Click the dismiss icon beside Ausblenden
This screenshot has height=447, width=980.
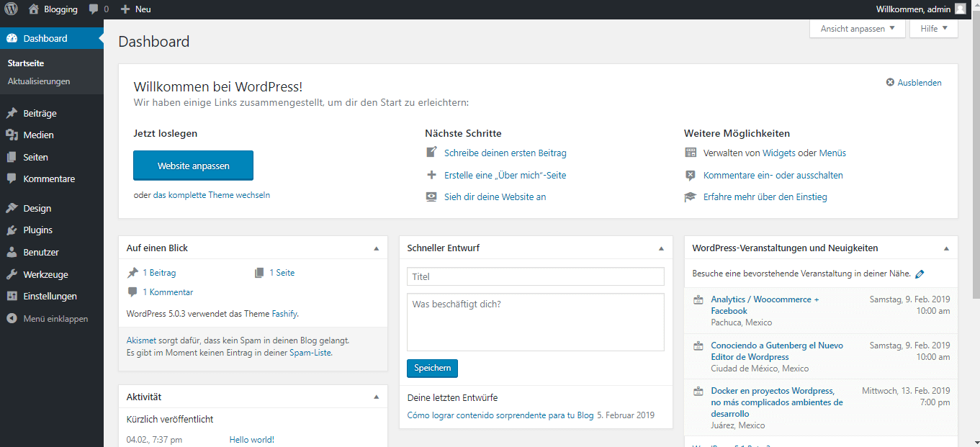[890, 83]
